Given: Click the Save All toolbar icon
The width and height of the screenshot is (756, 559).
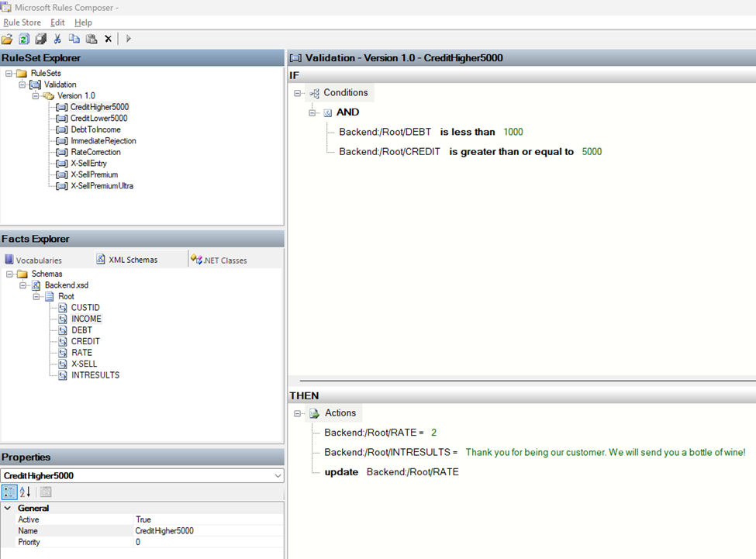Looking at the screenshot, I should [x=40, y=39].
